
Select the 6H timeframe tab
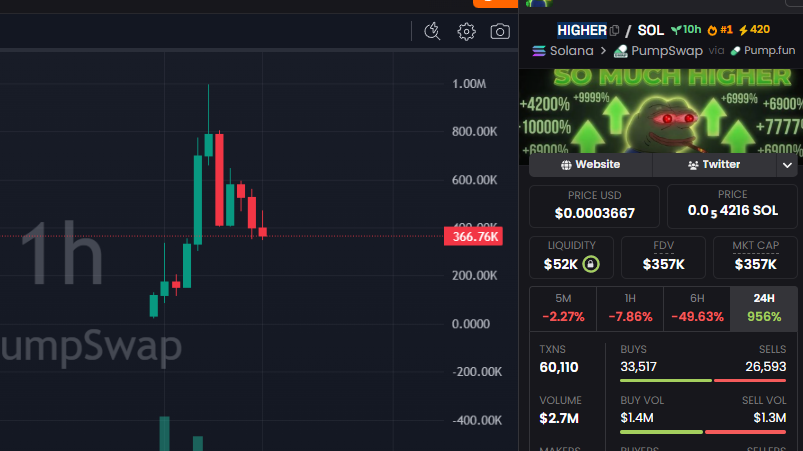pos(697,309)
